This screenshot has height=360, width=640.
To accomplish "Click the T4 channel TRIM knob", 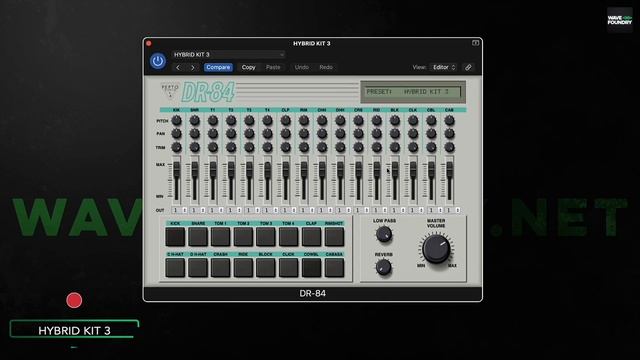I will pos(267,147).
